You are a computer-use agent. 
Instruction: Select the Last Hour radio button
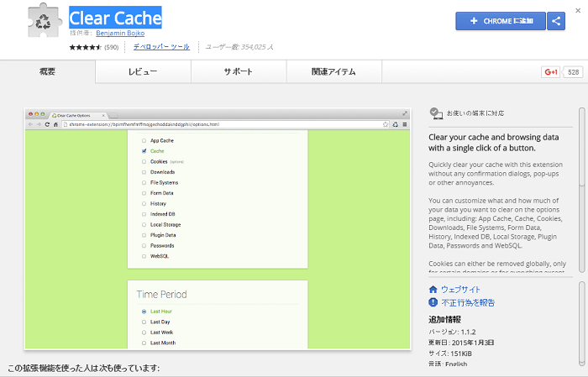coord(144,312)
